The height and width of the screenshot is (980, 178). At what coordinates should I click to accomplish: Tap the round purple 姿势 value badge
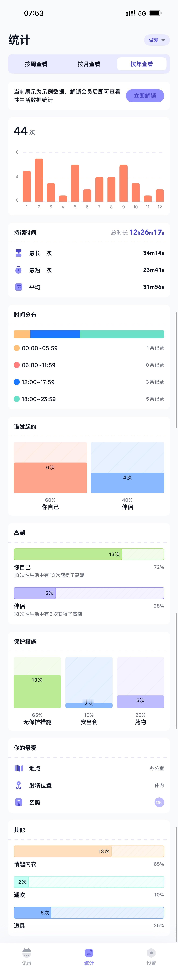coord(159,802)
